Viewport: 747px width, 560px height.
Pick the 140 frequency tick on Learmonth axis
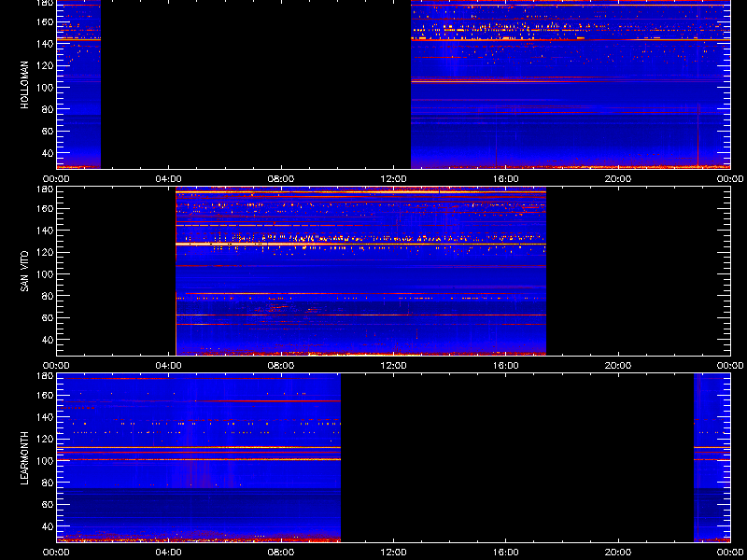click(x=43, y=416)
